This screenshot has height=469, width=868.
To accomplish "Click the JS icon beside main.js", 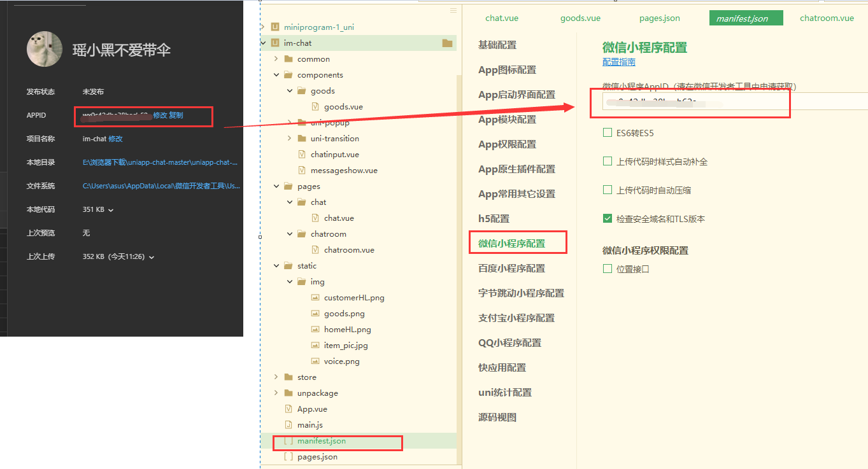I will click(x=288, y=424).
